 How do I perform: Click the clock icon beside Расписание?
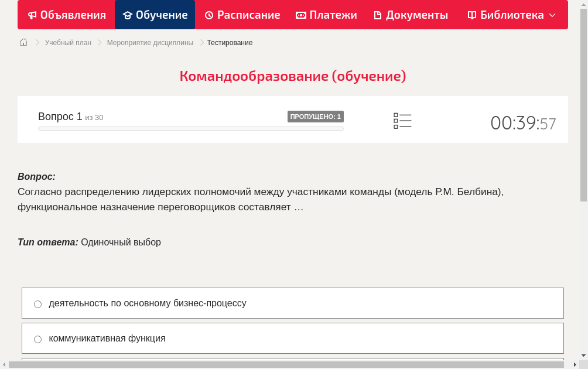tap(208, 15)
